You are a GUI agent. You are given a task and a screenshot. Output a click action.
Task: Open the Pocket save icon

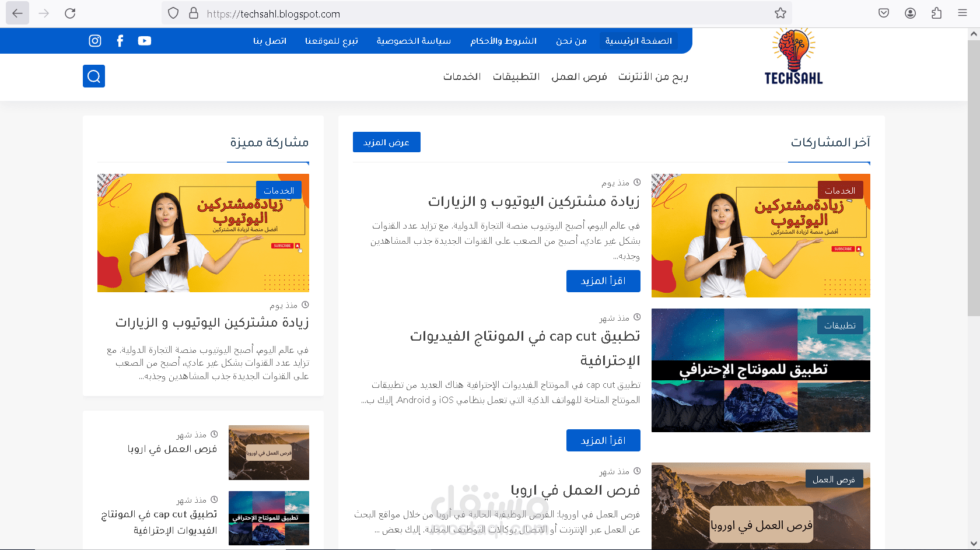[884, 13]
